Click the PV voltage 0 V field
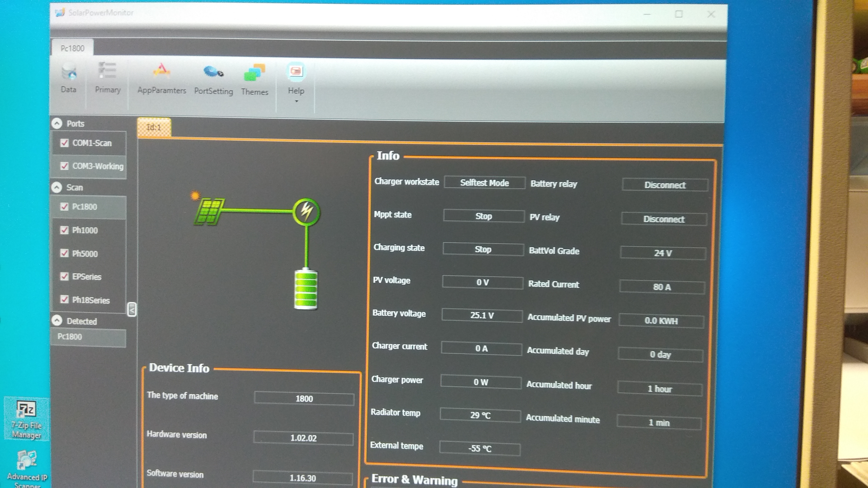868x488 pixels. 483,282
